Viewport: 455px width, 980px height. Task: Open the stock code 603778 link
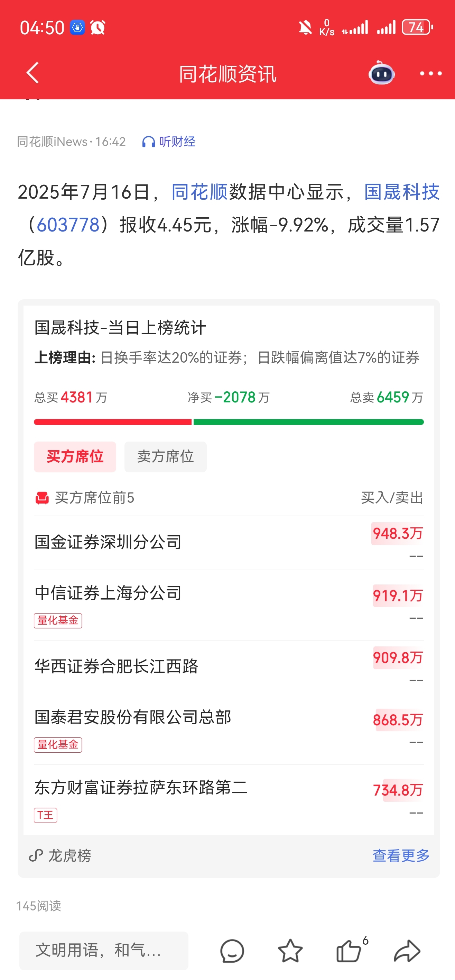pos(68,225)
